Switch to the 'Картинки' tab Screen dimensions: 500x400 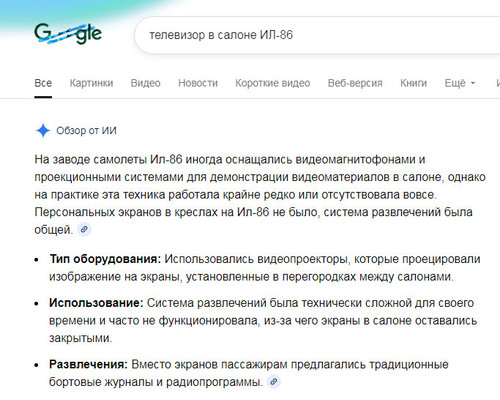[91, 83]
